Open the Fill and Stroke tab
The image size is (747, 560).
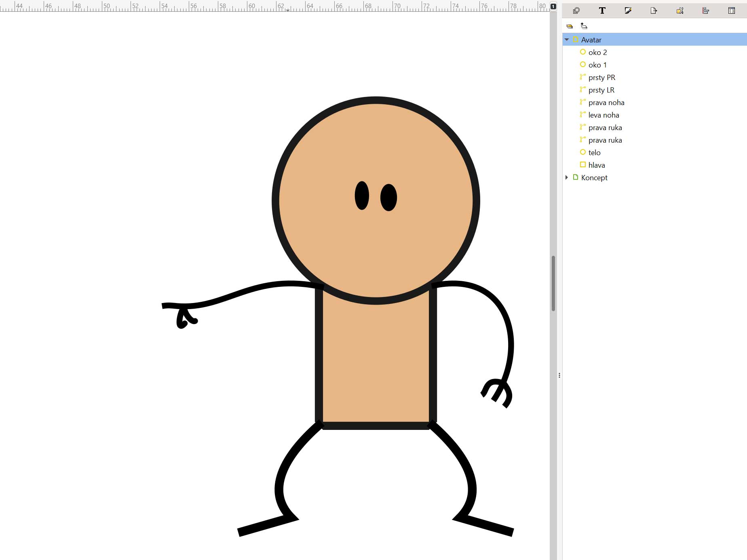pos(628,11)
